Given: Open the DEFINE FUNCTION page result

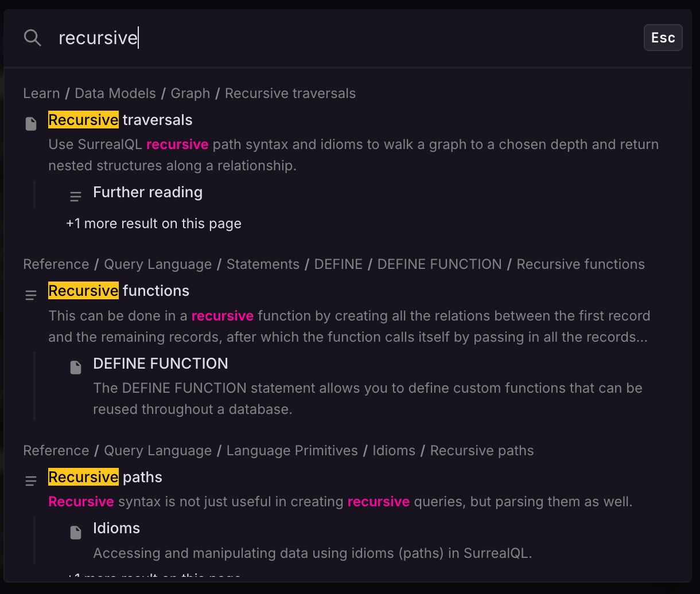Looking at the screenshot, I should 161,364.
